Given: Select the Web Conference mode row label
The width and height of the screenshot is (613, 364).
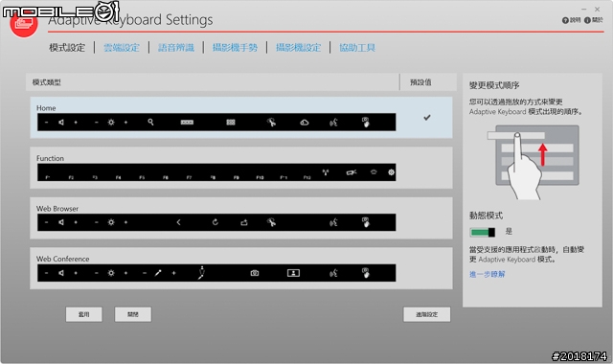Looking at the screenshot, I should pyautogui.click(x=63, y=259).
